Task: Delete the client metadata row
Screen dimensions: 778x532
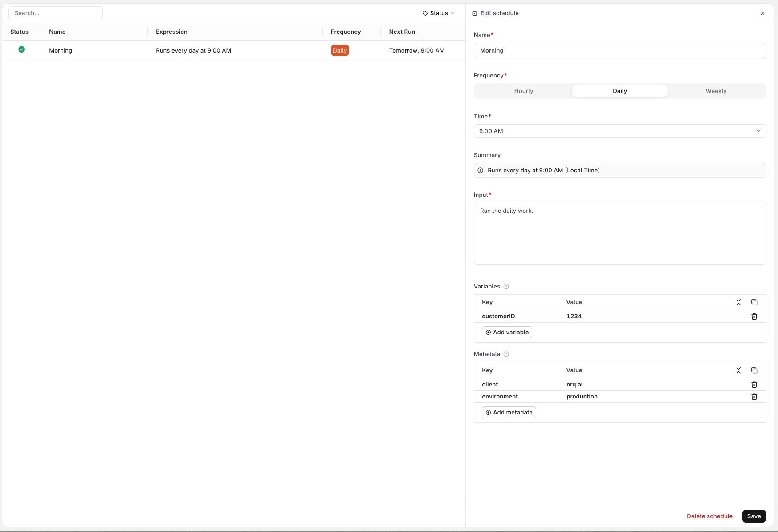Action: pos(754,385)
